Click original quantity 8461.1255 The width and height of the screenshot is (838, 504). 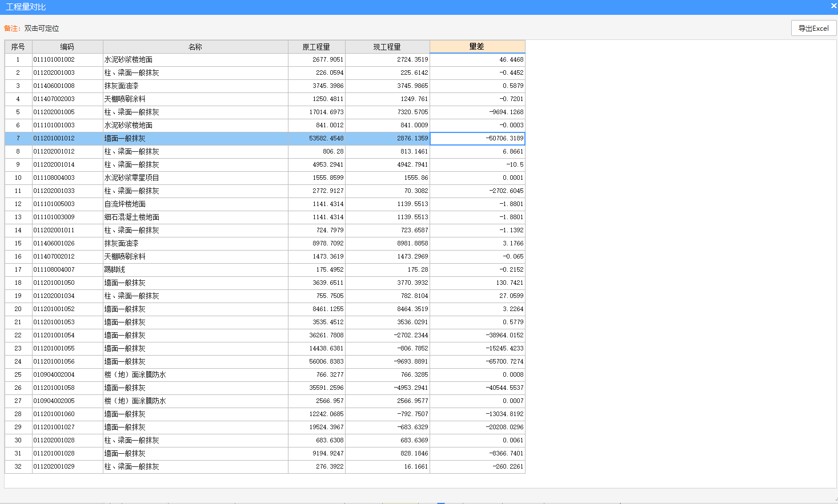click(316, 309)
